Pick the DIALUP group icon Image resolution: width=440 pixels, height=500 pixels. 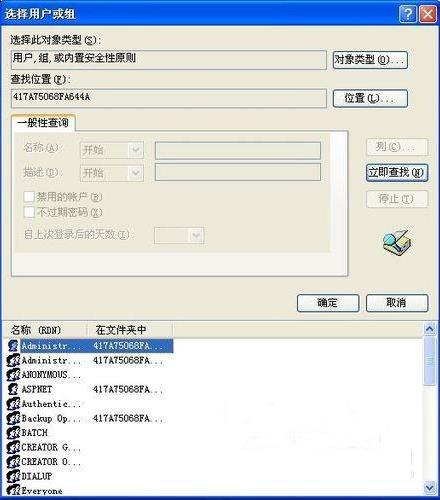(x=13, y=476)
